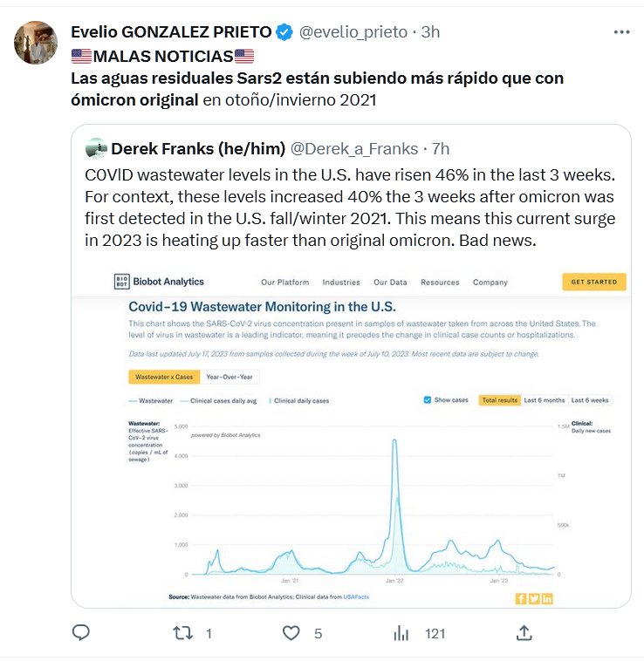Screen dimensions: 644x661
Task: View tweet analytics bar chart icon
Action: (402, 633)
